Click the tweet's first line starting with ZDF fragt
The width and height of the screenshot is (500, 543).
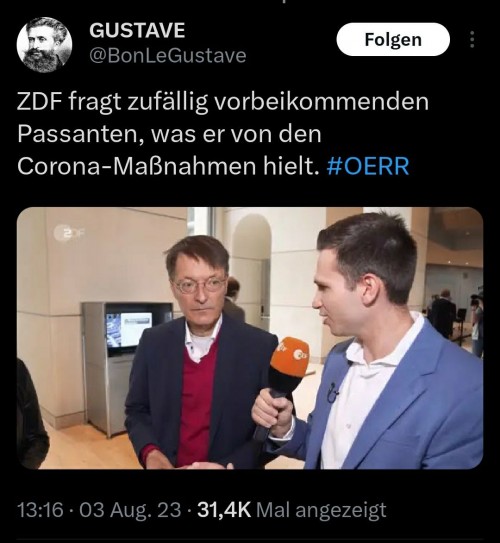coord(223,102)
